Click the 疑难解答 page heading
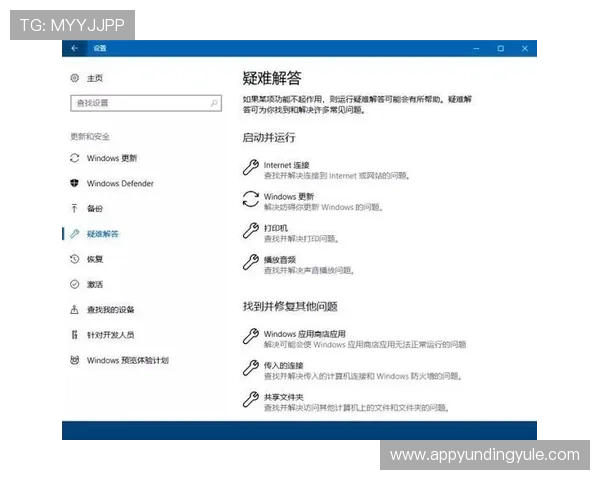600x480 pixels. pyautogui.click(x=272, y=78)
